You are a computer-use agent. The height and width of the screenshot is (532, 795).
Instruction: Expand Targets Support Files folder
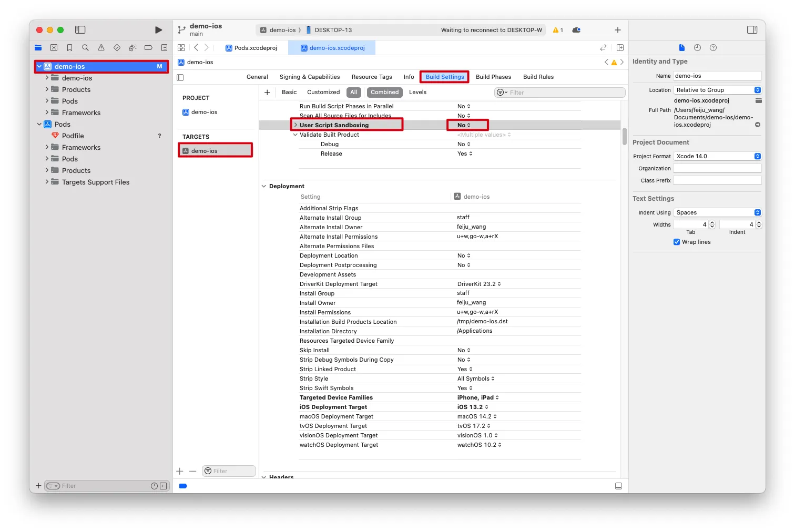[x=47, y=182]
